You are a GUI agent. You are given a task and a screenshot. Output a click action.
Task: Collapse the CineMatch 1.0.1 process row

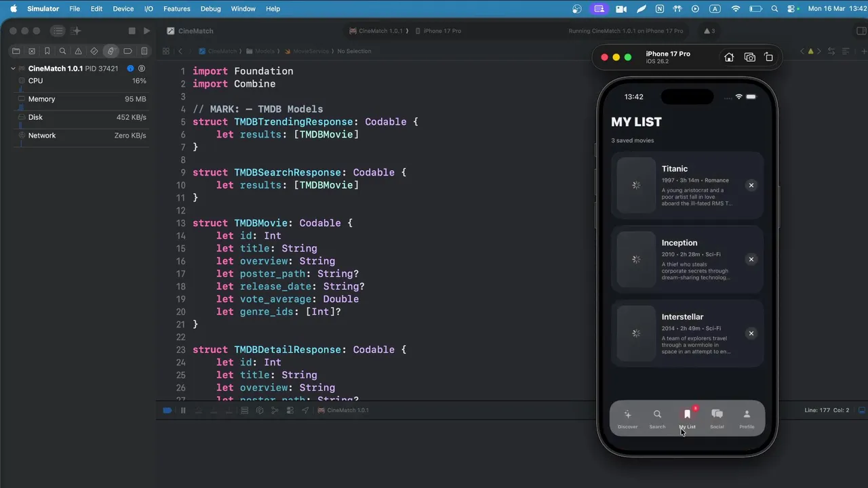coord(13,68)
